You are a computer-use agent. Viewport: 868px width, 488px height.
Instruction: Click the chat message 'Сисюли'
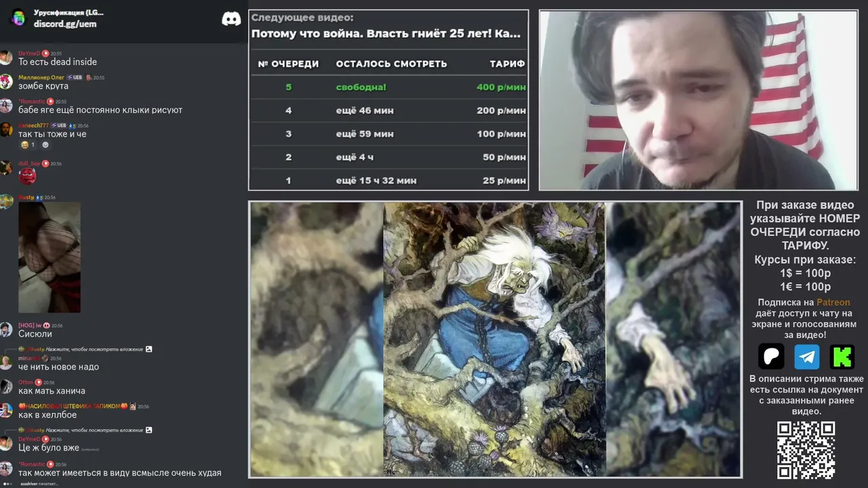(35, 334)
